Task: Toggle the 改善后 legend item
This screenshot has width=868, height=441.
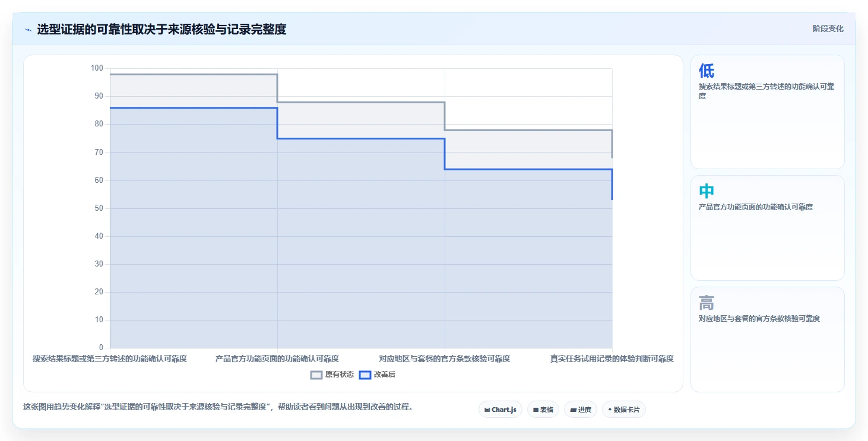Action: pos(377,375)
